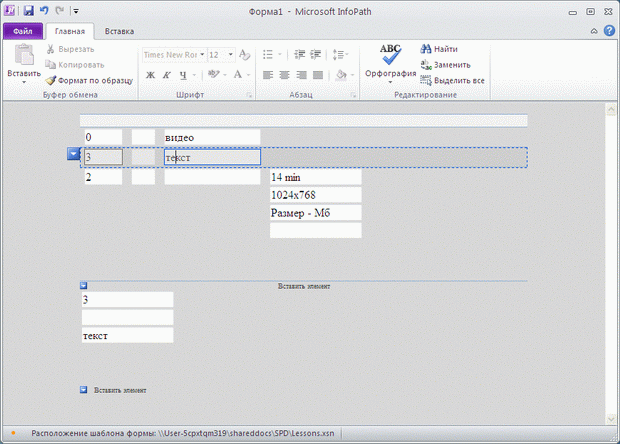The image size is (620, 444).
Task: Open the InfoPath help question mark
Action: click(x=609, y=31)
